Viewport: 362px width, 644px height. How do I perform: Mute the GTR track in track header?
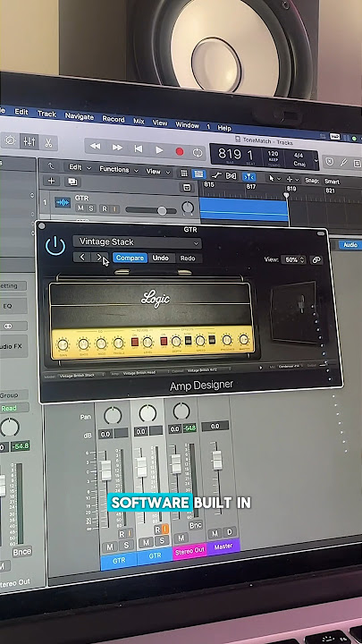click(80, 208)
